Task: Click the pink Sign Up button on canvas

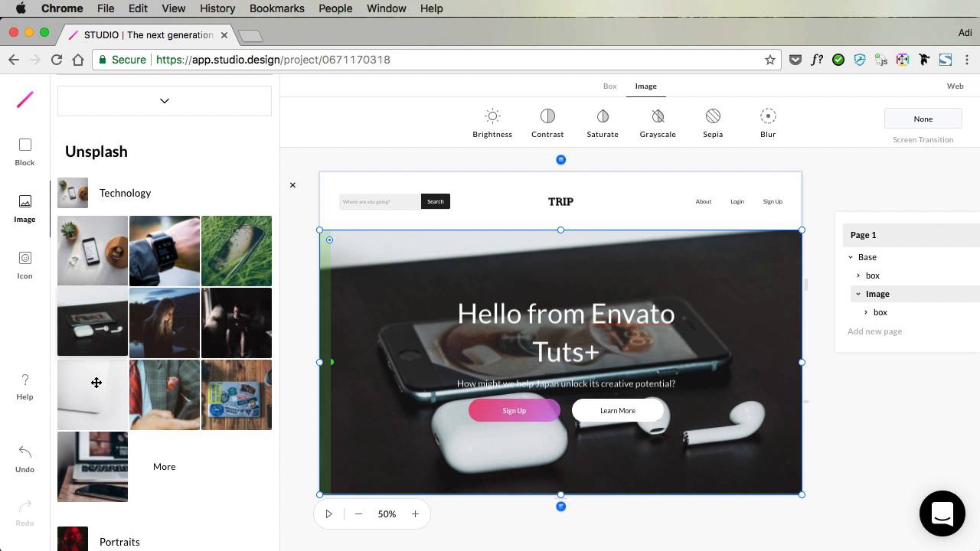Action: 514,411
